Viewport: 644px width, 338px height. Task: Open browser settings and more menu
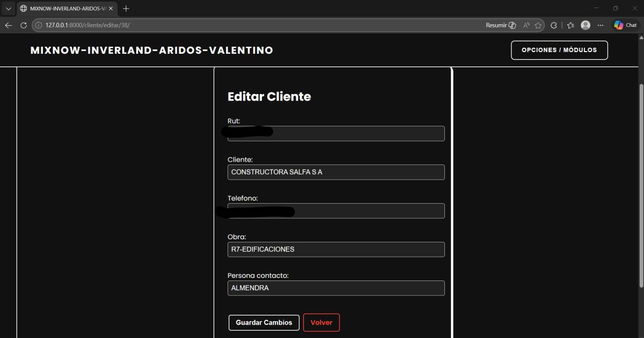point(601,25)
